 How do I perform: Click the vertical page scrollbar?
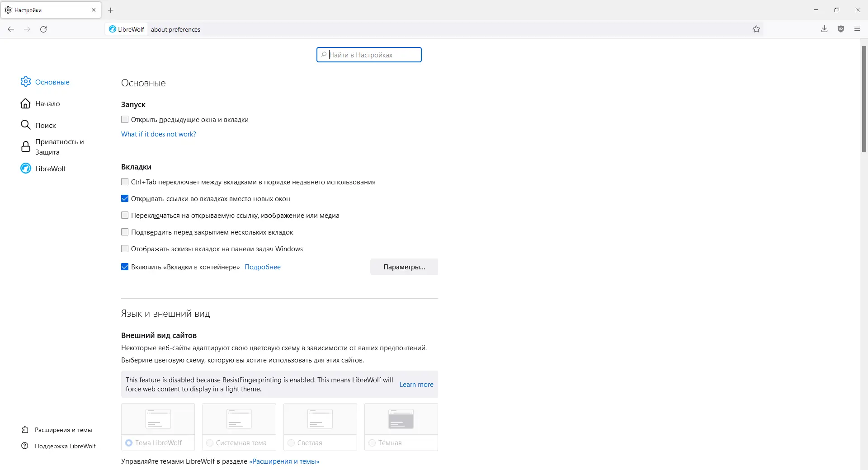pos(864,99)
